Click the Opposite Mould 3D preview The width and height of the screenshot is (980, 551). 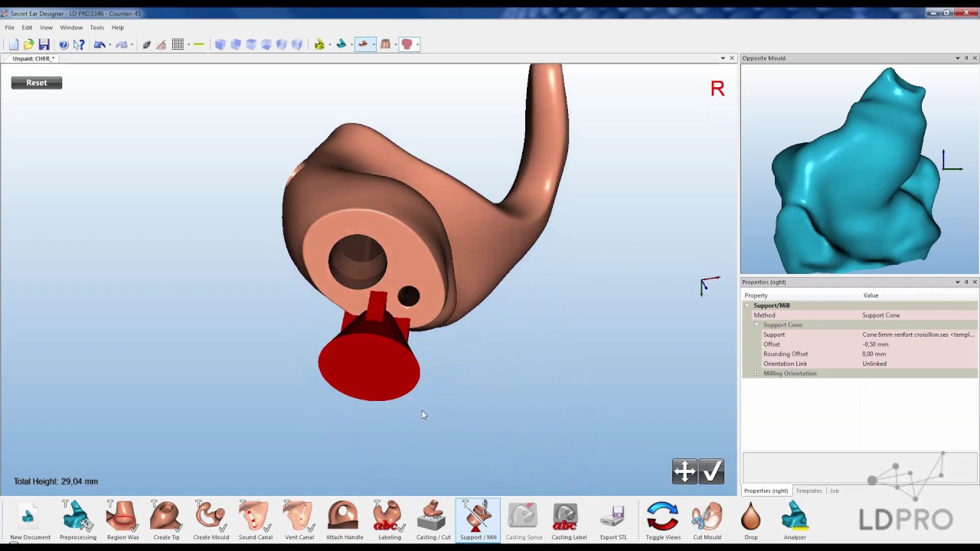(x=859, y=168)
